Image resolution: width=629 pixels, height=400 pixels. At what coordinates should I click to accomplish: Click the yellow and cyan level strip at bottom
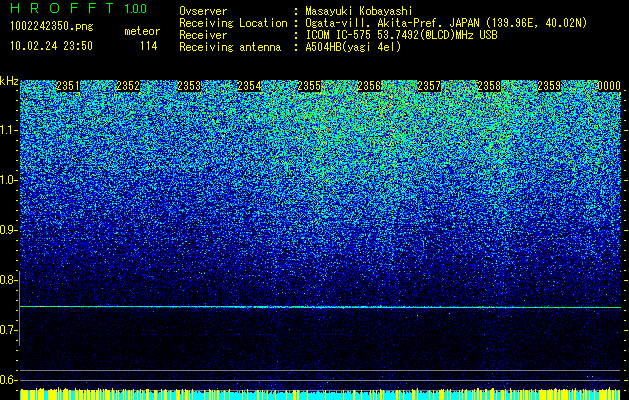[x=320, y=394]
